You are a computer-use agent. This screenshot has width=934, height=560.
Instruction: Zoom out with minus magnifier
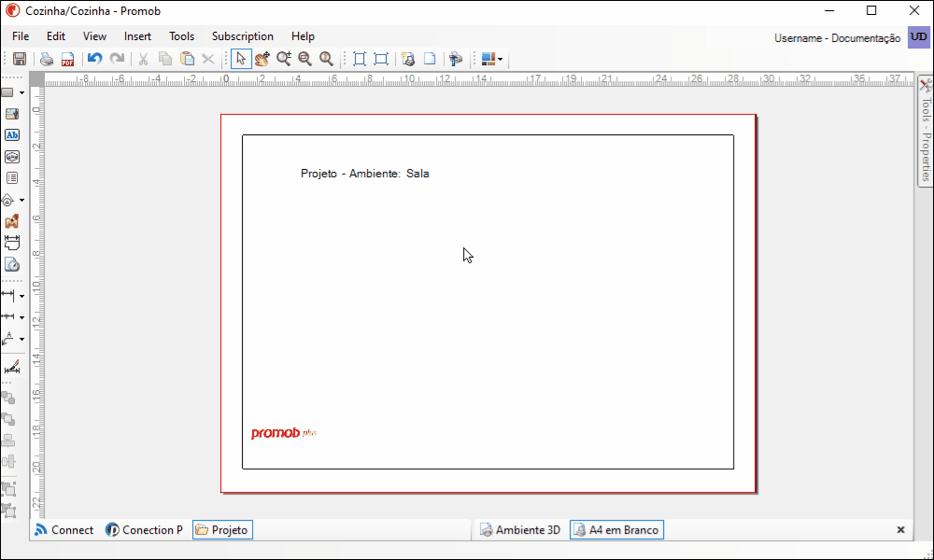click(305, 59)
